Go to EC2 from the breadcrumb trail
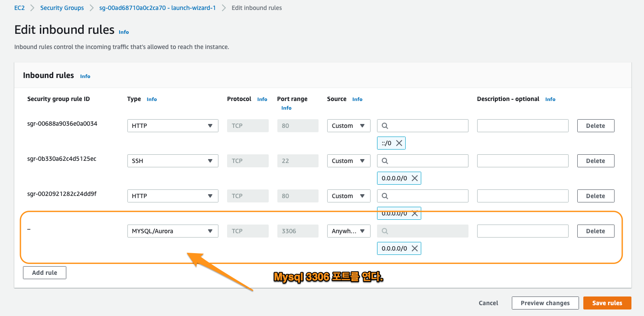This screenshot has width=644, height=316. [20, 7]
